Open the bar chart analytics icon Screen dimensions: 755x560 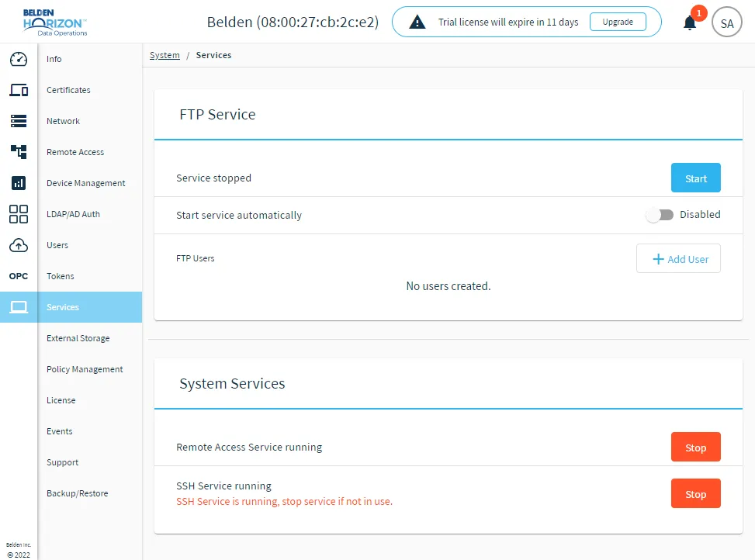coord(19,183)
